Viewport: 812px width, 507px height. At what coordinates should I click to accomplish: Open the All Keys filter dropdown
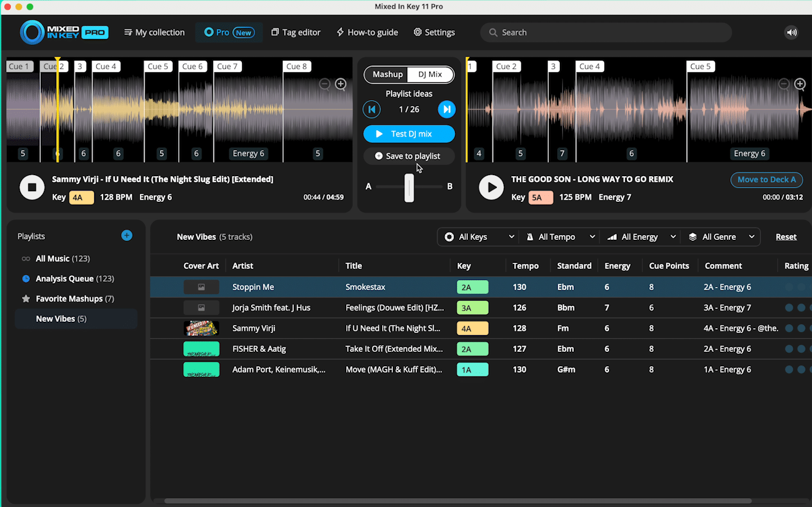click(480, 237)
